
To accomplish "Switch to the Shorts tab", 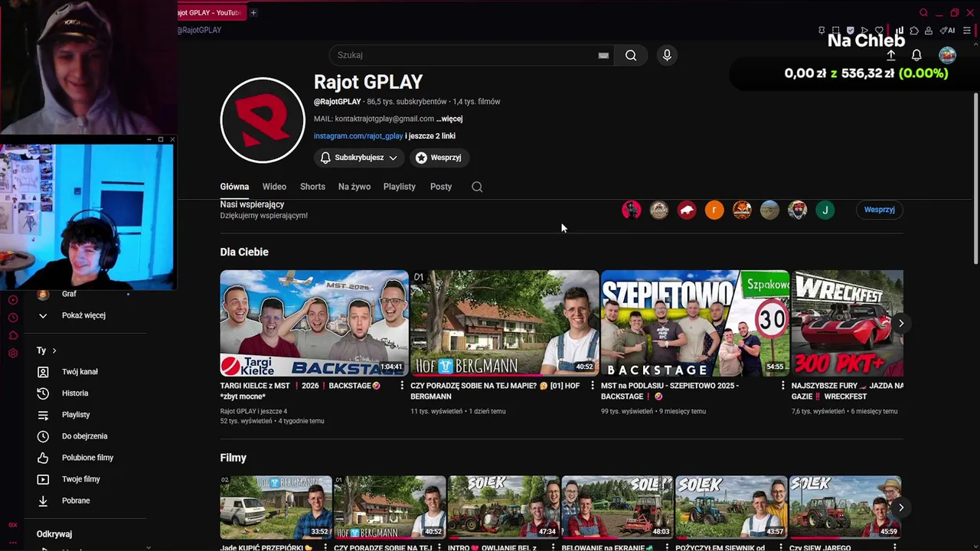I will [x=312, y=187].
